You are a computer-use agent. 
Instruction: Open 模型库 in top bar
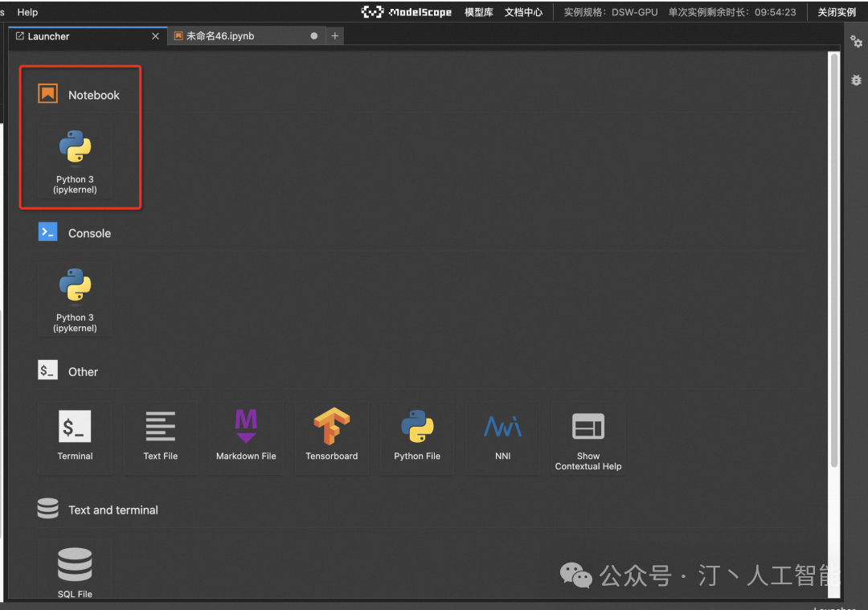coord(479,12)
